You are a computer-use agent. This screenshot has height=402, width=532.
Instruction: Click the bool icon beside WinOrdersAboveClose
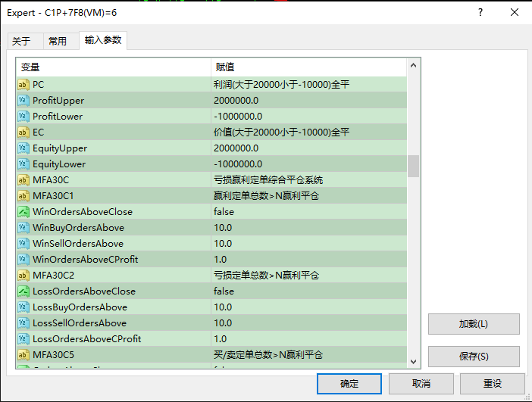click(23, 212)
